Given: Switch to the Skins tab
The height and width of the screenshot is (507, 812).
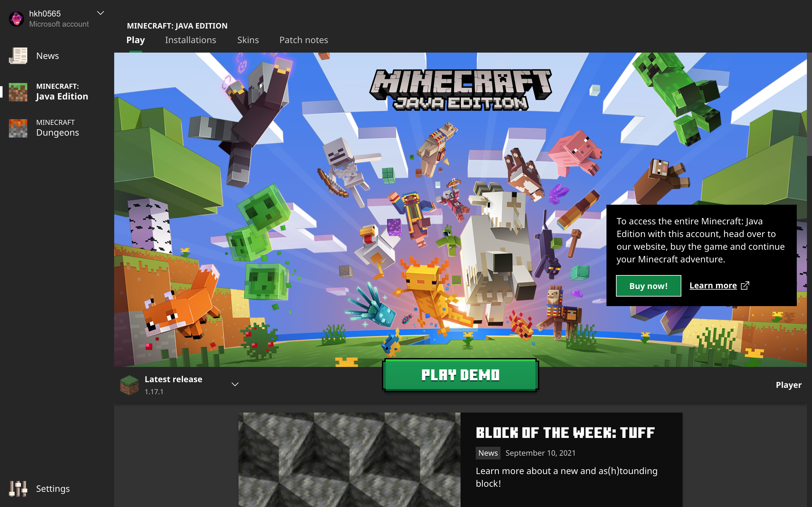Looking at the screenshot, I should pyautogui.click(x=248, y=40).
